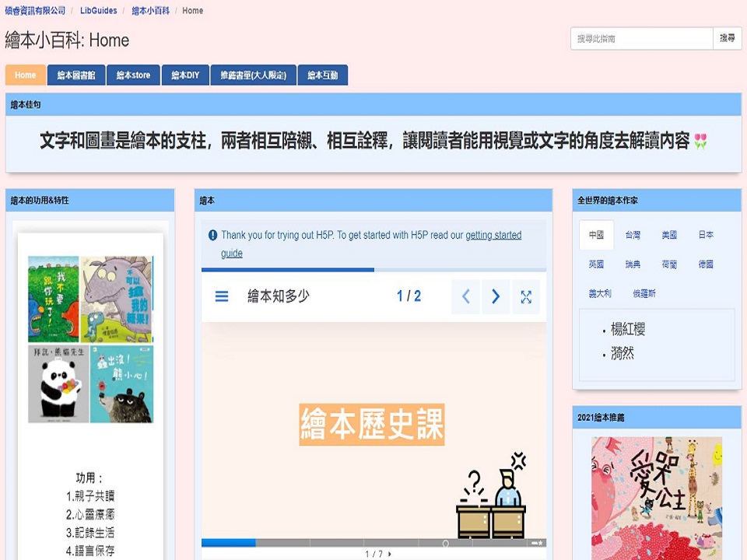Enter fullscreen for the H5P book

tap(526, 296)
